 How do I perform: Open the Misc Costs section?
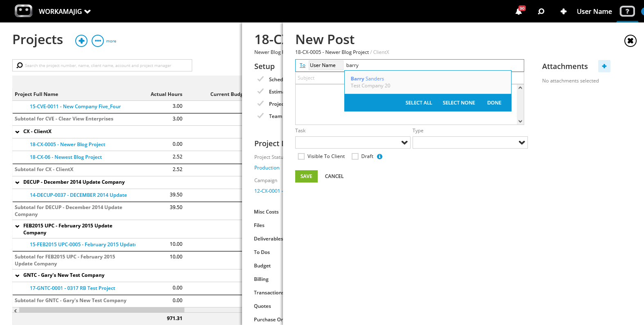(266, 212)
